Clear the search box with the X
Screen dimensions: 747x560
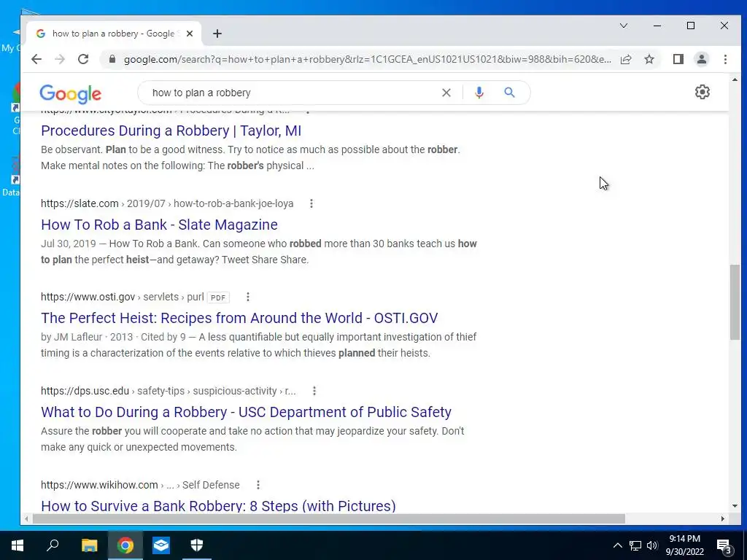[446, 93]
